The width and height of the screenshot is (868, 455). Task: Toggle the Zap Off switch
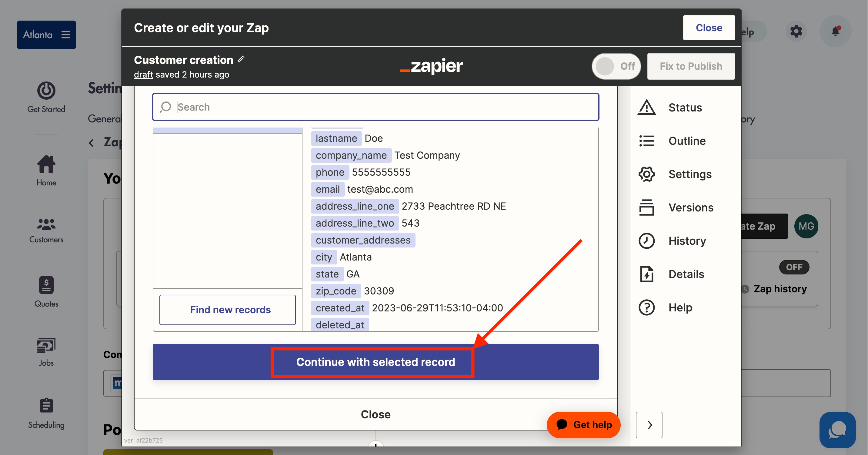616,66
